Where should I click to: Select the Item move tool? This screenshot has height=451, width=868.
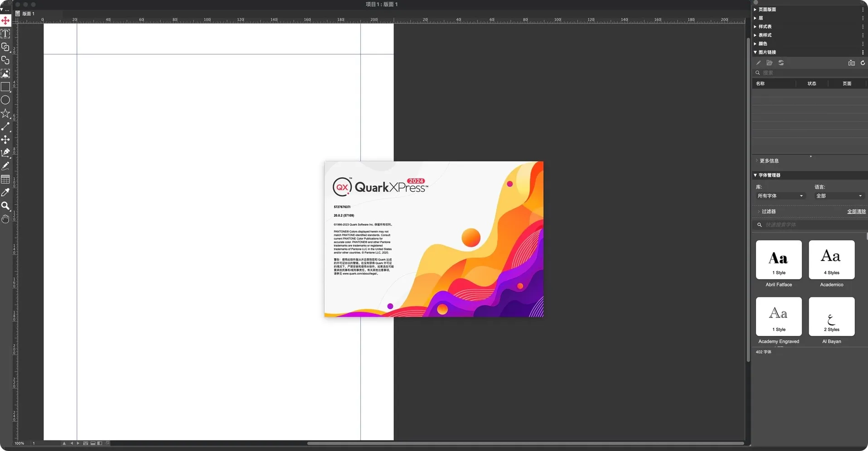tap(5, 20)
